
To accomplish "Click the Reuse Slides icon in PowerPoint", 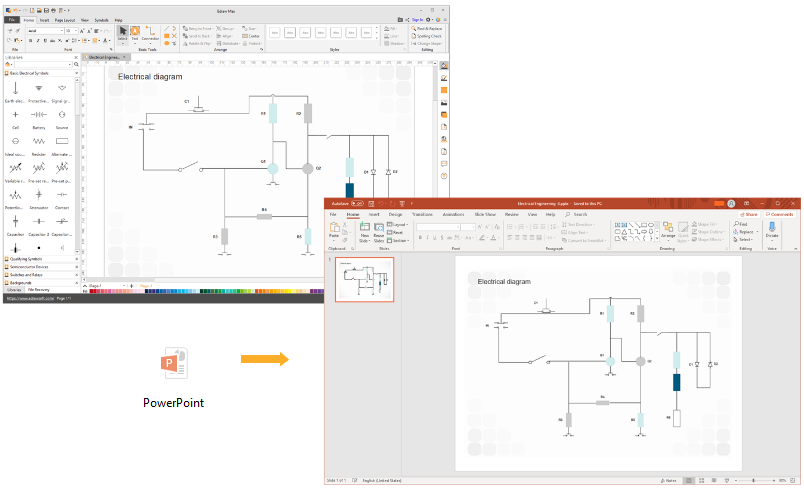I will pos(379,227).
